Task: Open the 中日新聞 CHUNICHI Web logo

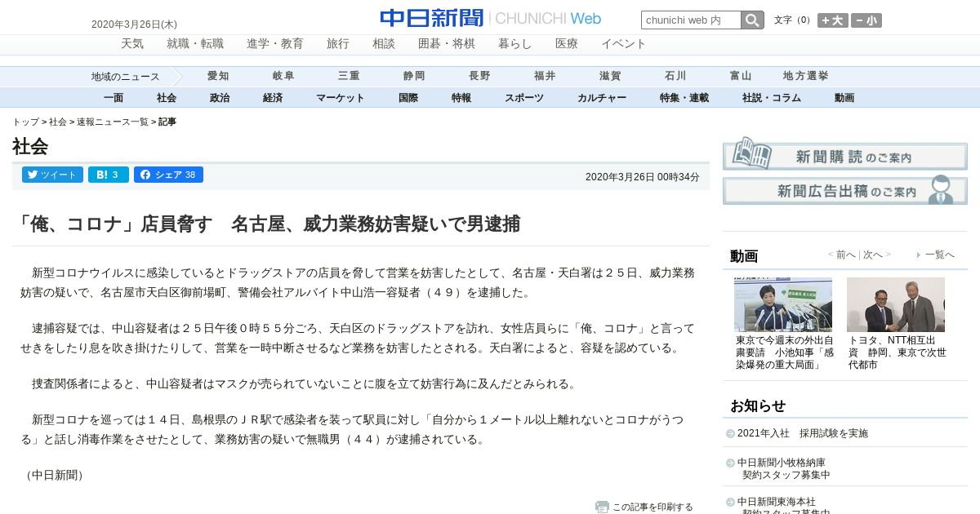Action: pyautogui.click(x=491, y=18)
